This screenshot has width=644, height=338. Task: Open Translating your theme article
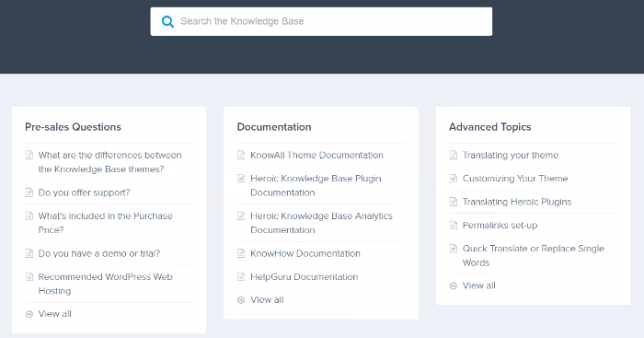tap(511, 155)
